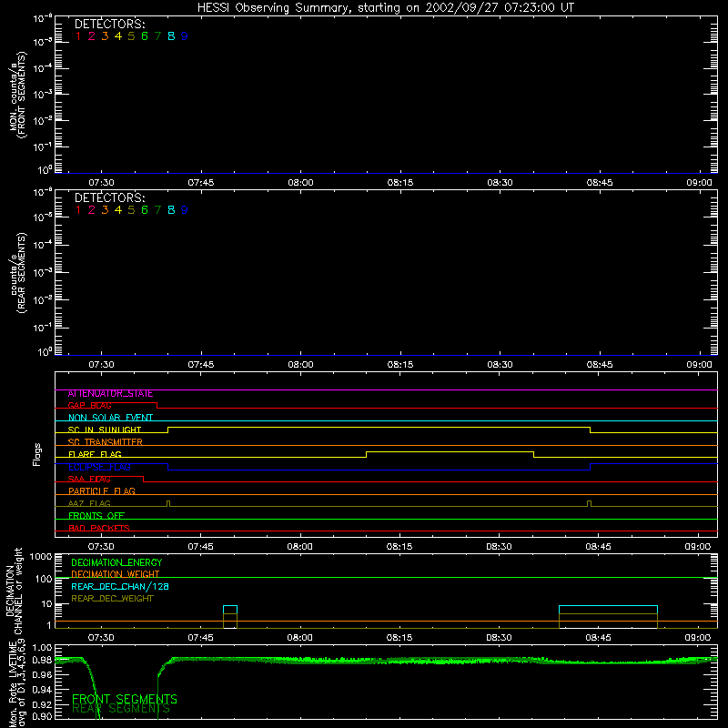Click detector number 1 in front segments legend
This screenshot has width=728, height=728.
(78, 36)
